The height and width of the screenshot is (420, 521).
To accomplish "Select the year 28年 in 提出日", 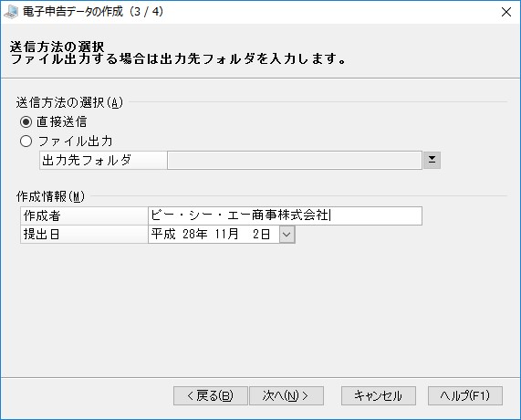I will tap(194, 235).
